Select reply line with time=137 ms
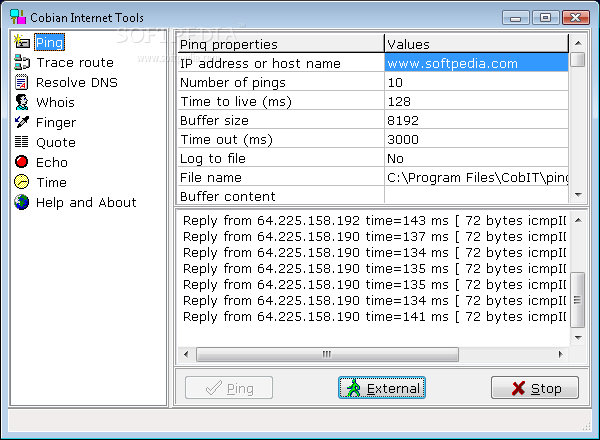Viewport: 600px width, 440px height. [x=374, y=237]
